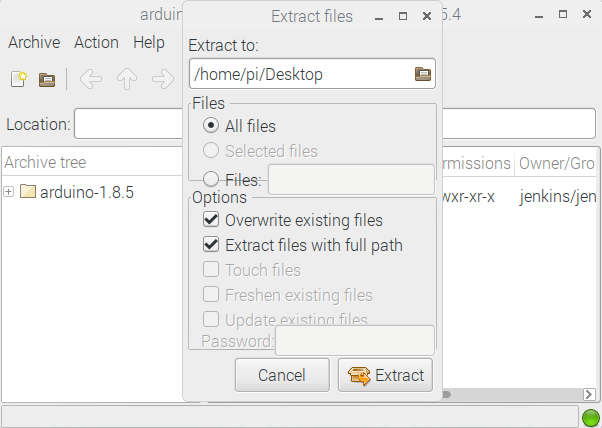This screenshot has height=428, width=602.
Task: Click the new archive toolbar icon
Action: (19, 79)
